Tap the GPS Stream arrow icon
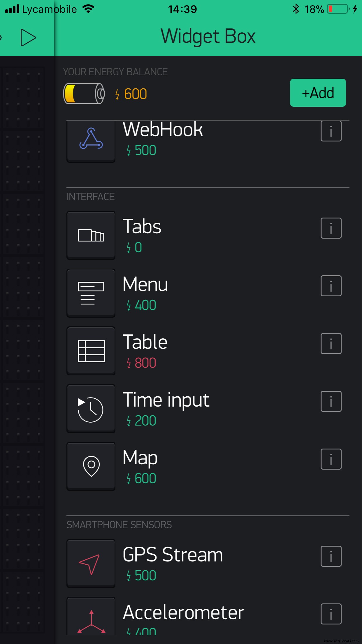This screenshot has width=362, height=644. point(91,563)
